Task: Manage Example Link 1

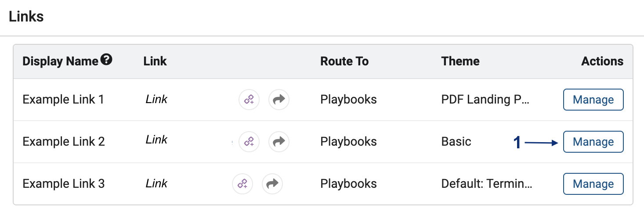Action: [593, 100]
